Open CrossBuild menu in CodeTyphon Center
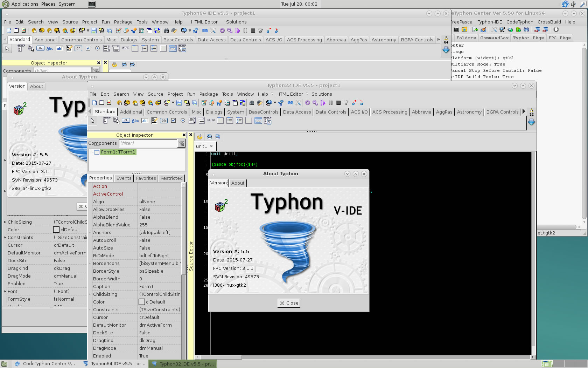 coord(549,22)
